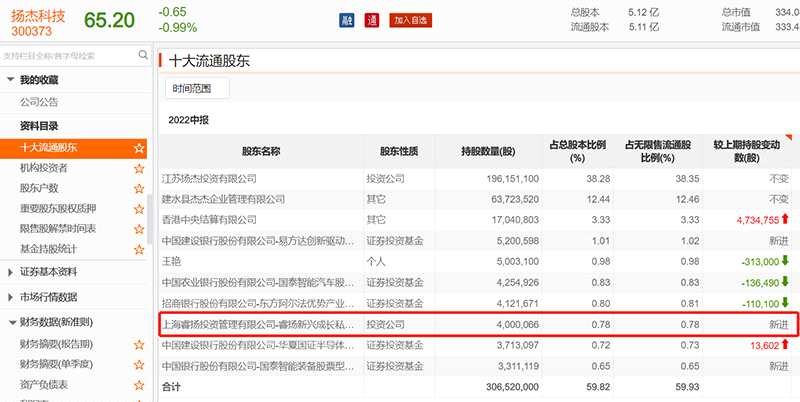Image resolution: width=800 pixels, height=402 pixels.
Task: Click red up arrow beside 4,734,755
Action: pos(785,219)
